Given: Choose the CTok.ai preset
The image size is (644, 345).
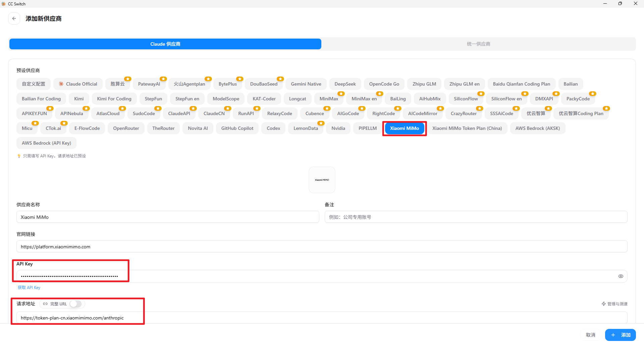Looking at the screenshot, I should (53, 128).
